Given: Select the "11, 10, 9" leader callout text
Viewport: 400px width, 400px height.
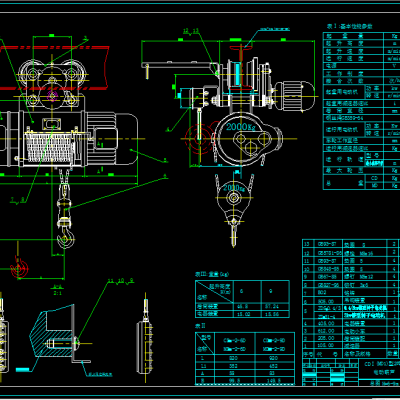Looking at the screenshot, I should click(121, 281).
